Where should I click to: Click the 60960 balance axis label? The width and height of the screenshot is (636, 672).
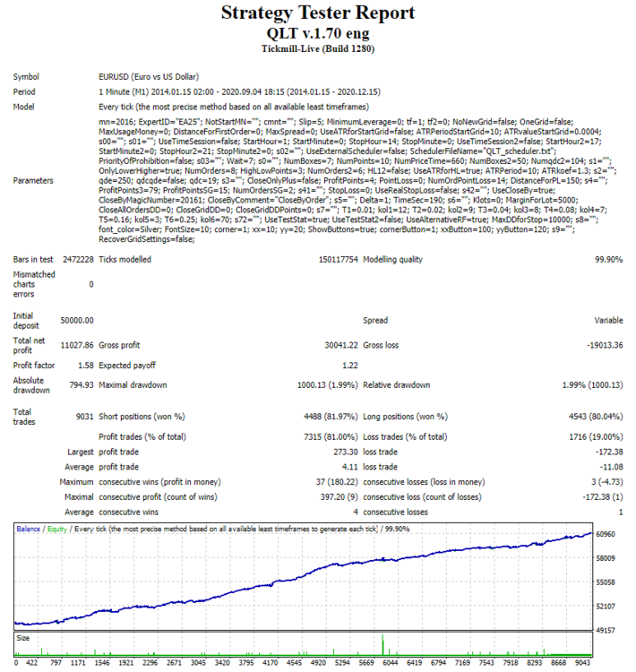click(x=606, y=534)
